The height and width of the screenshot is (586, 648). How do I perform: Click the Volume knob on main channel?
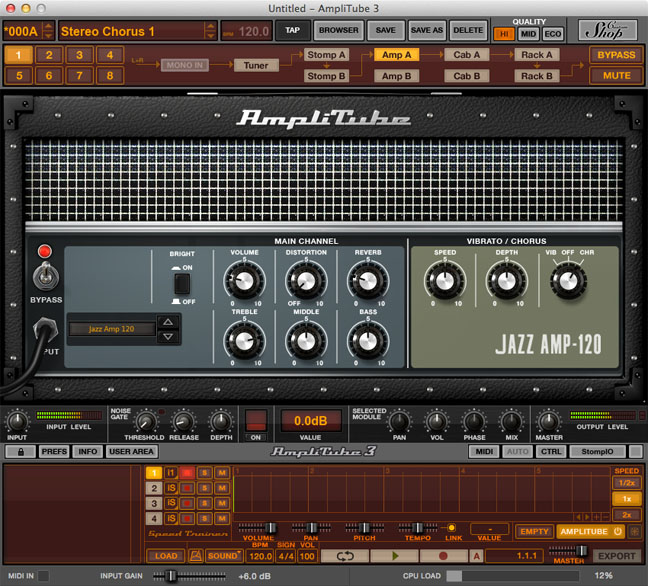click(244, 281)
